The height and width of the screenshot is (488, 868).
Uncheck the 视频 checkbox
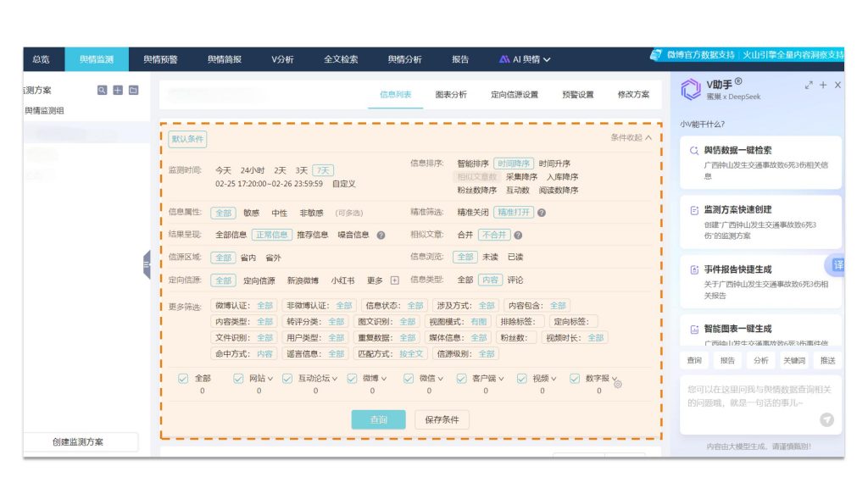click(x=522, y=379)
